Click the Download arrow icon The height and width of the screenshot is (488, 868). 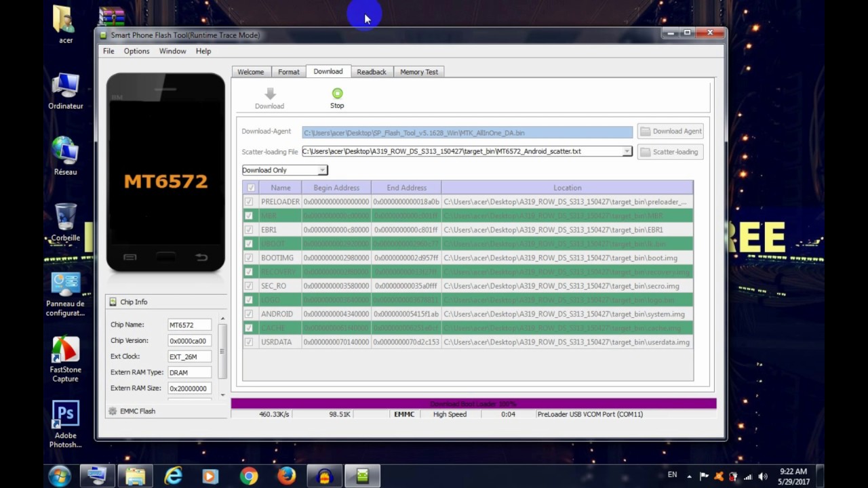(269, 94)
